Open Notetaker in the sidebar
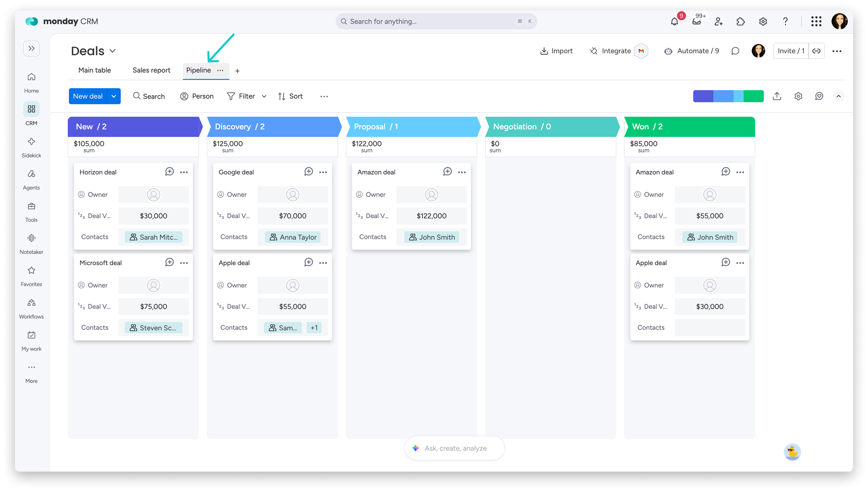868x491 pixels. point(31,244)
